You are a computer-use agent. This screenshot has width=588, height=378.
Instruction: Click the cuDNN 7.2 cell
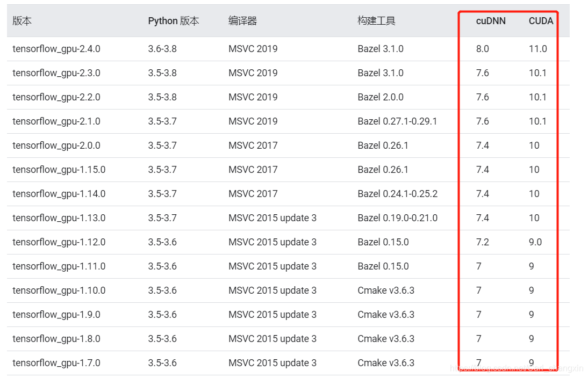coord(482,242)
